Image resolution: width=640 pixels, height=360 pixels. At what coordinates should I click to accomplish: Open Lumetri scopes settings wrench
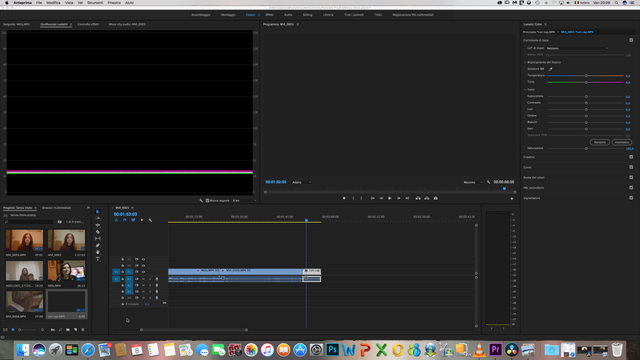coord(201,200)
